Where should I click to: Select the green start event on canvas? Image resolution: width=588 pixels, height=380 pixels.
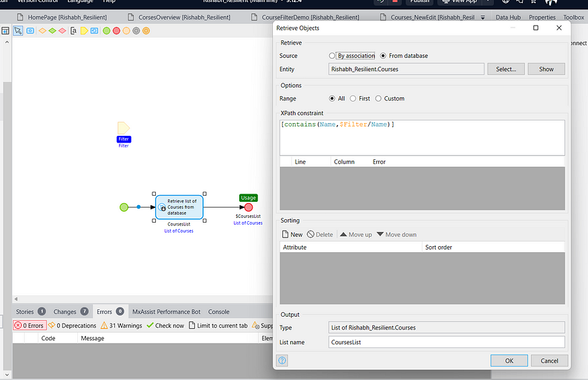(124, 207)
